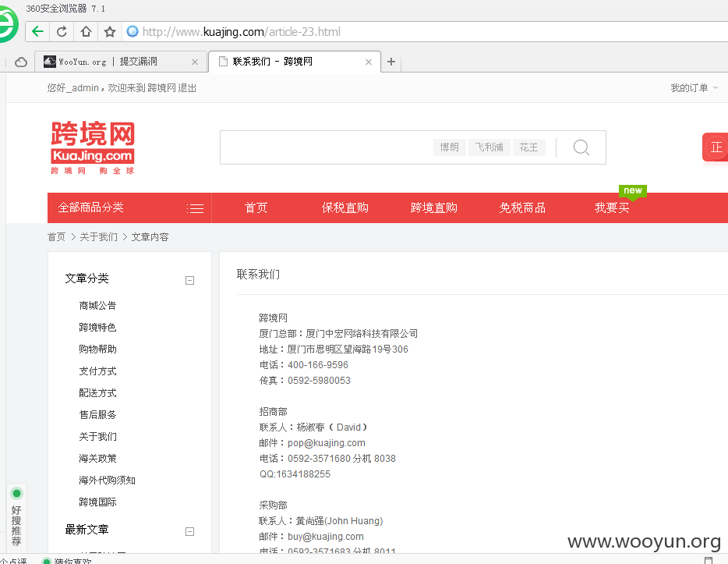Viewport: 728px width, 564px height.
Task: Reload the page with the refresh icon
Action: [x=62, y=31]
